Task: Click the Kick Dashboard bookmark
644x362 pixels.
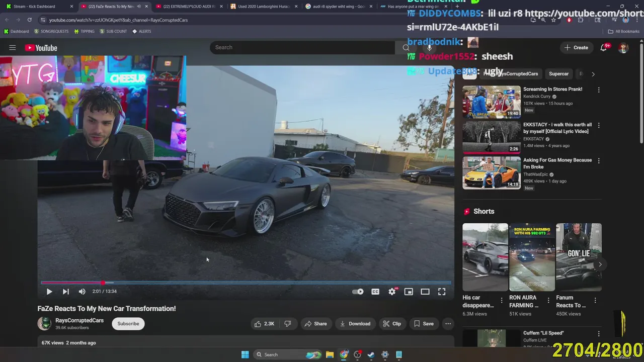Action: pos(16,31)
